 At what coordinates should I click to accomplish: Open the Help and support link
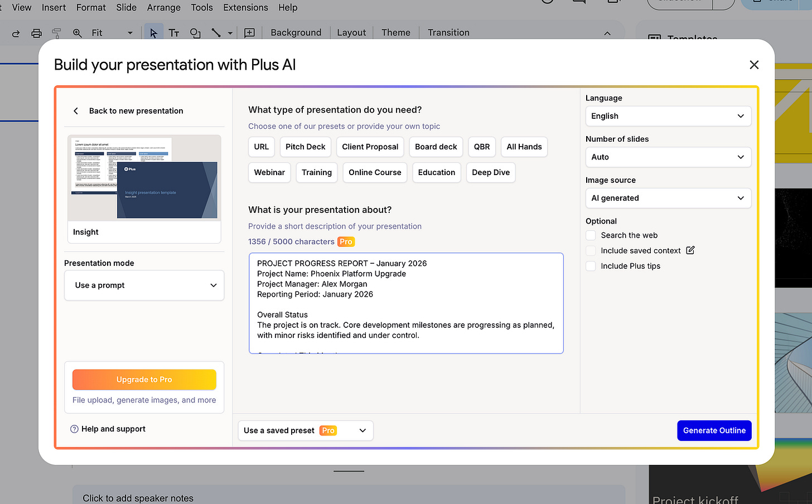pos(113,429)
